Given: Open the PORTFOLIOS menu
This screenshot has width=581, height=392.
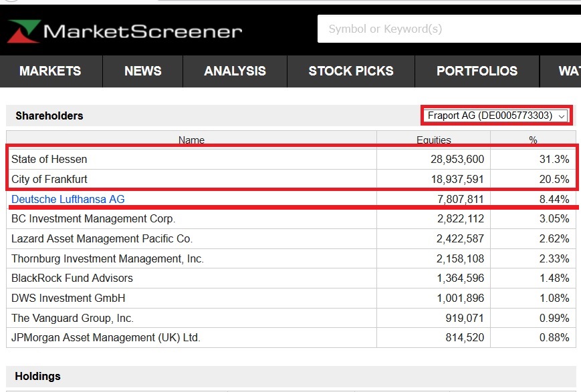Looking at the screenshot, I should pos(477,71).
